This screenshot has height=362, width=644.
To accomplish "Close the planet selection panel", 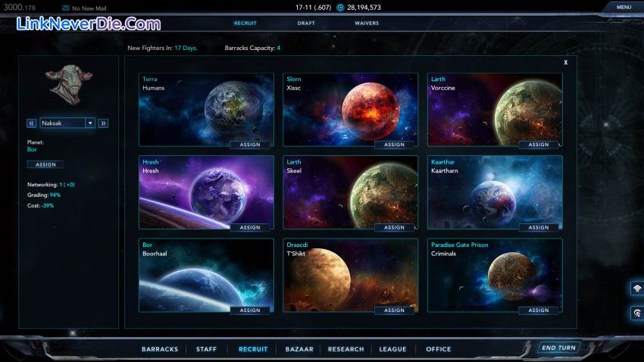I will tap(565, 63).
